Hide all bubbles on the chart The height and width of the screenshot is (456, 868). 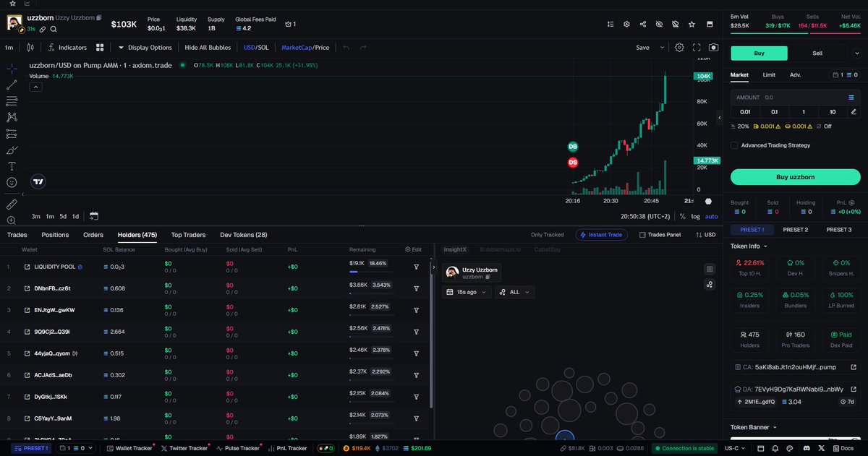coord(208,48)
